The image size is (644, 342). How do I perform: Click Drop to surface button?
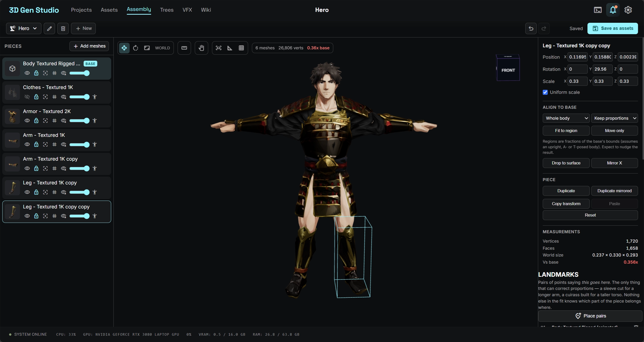point(566,163)
